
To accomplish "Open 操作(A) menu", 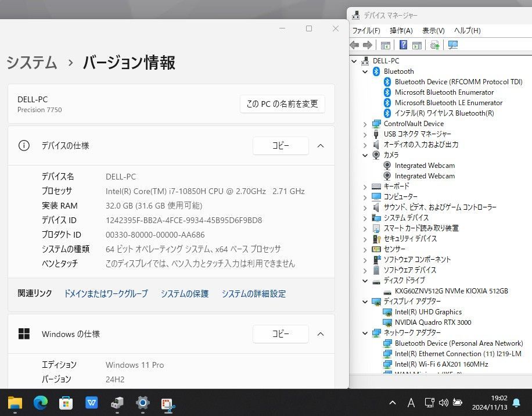I will point(401,31).
